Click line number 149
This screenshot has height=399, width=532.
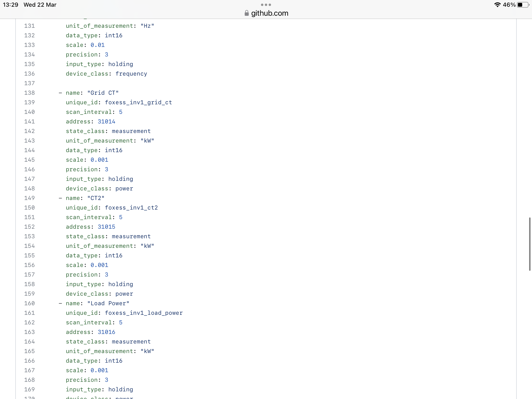[29, 198]
